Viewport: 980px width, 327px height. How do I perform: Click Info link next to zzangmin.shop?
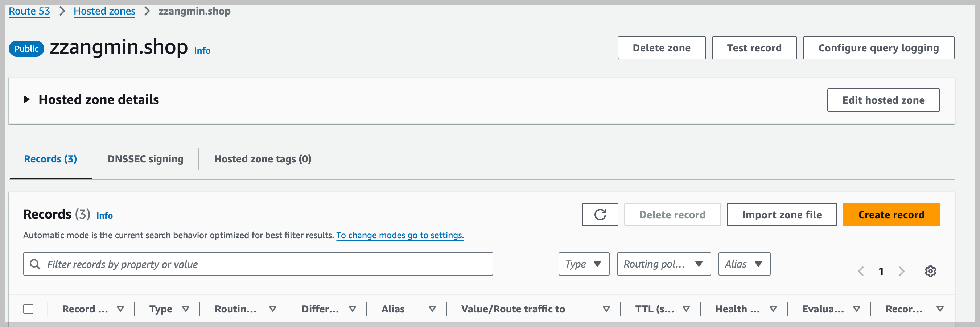202,50
